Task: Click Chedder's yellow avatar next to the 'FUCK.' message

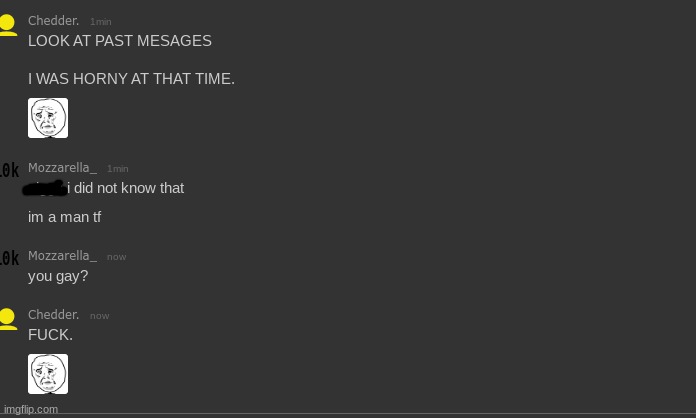Action: pyautogui.click(x=8, y=319)
